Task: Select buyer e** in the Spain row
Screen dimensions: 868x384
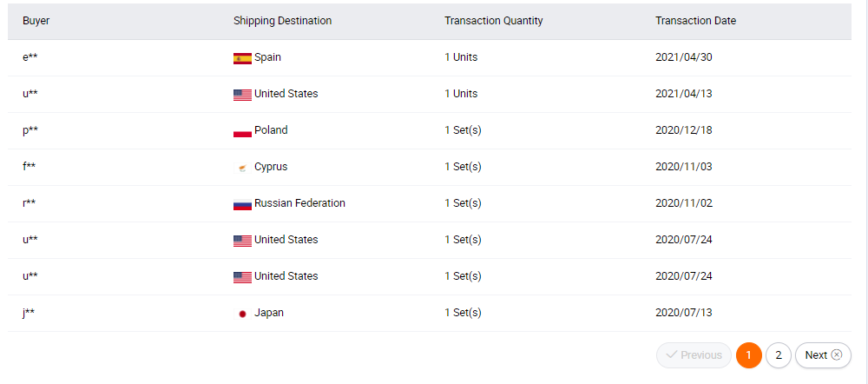Action: tap(30, 57)
